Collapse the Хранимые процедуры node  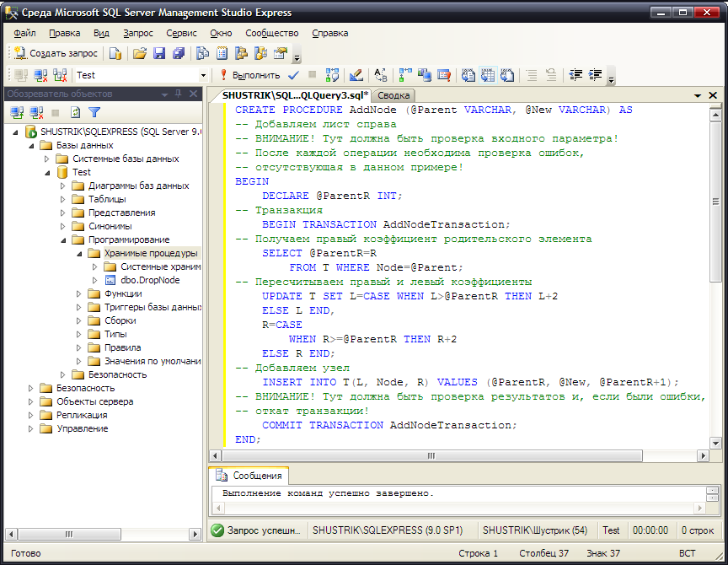coord(80,254)
